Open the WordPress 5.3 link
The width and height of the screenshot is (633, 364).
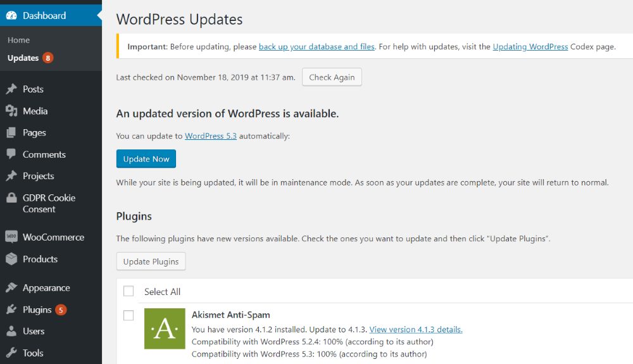211,136
